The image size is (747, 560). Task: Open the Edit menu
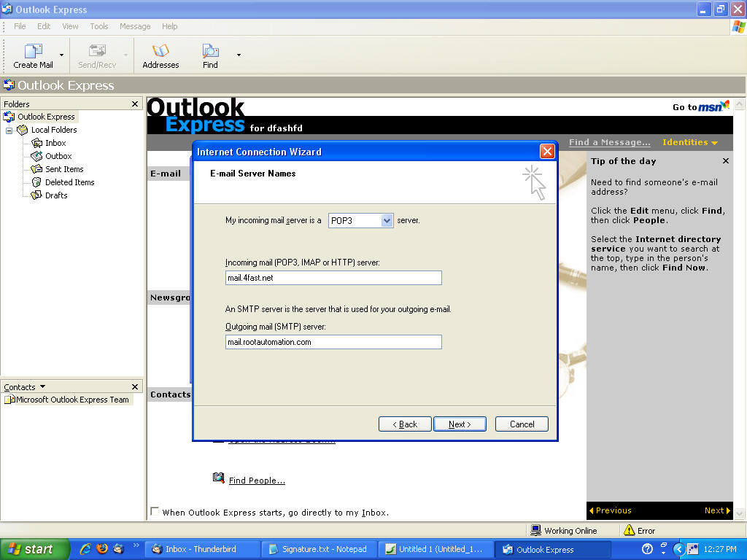(44, 26)
